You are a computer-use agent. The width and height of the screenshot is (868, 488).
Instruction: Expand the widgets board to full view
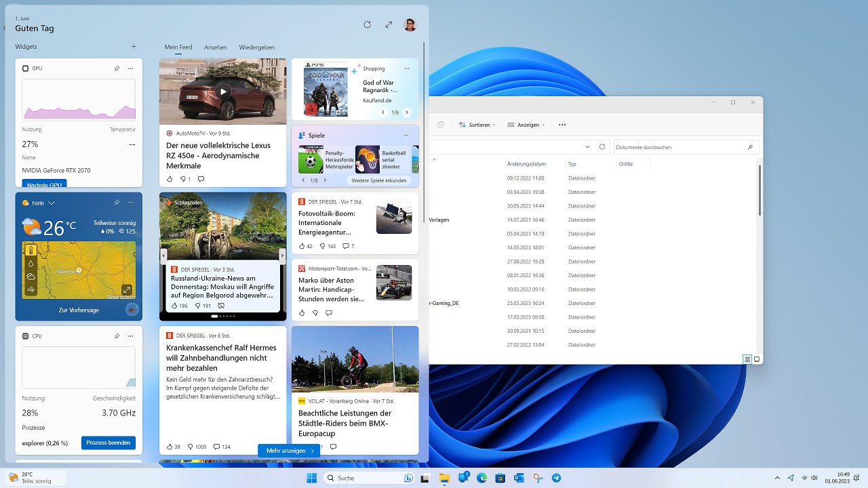pyautogui.click(x=389, y=24)
